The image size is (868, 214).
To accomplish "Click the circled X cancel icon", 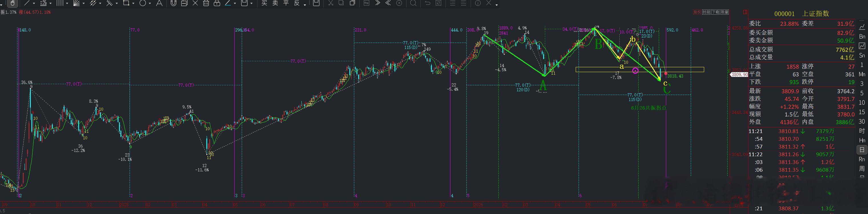I will click(399, 3).
